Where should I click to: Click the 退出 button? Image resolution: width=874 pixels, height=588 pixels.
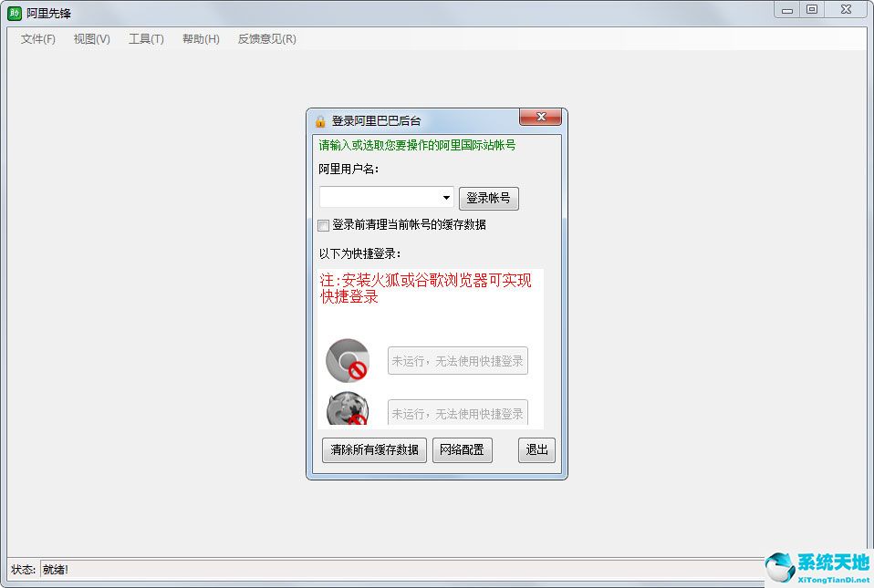[x=536, y=450]
